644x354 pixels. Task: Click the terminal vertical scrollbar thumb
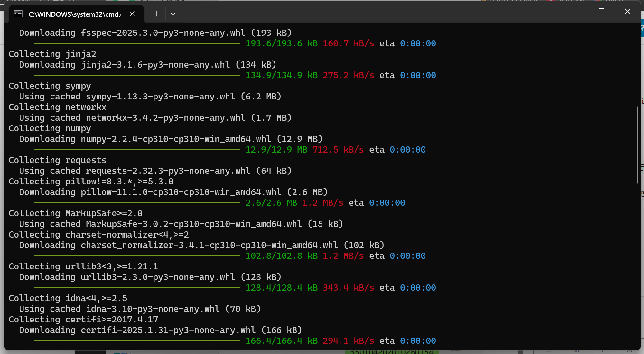637,145
